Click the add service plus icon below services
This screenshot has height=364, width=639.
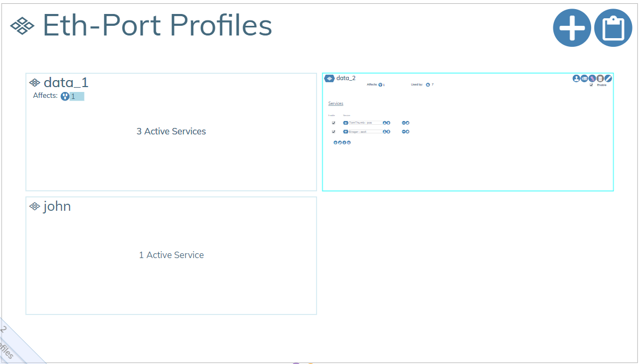tap(335, 142)
